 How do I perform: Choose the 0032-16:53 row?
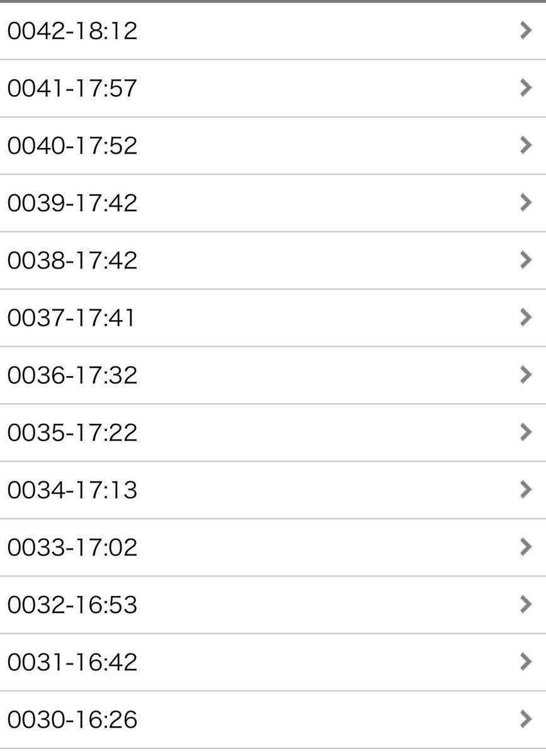273,604
